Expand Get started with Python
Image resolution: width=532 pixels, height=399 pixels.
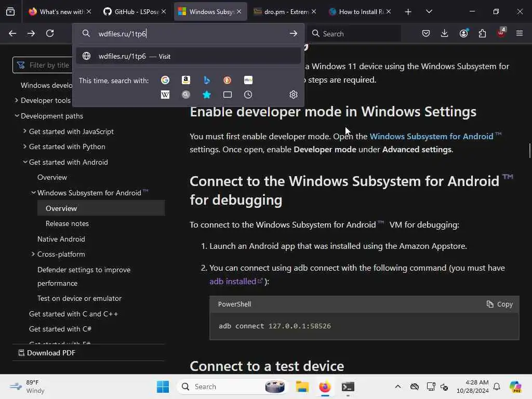(x=24, y=146)
